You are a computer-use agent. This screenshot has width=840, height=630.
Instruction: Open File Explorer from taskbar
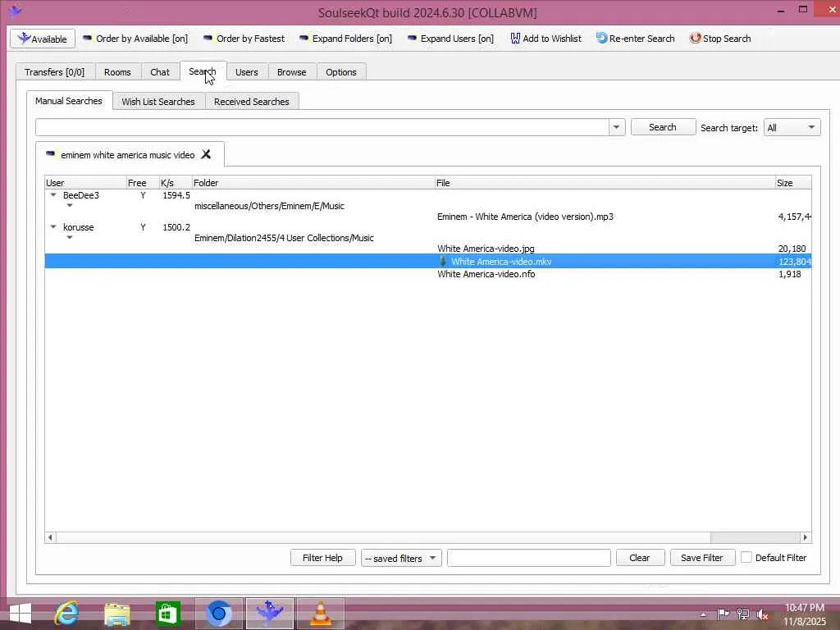tap(117, 614)
